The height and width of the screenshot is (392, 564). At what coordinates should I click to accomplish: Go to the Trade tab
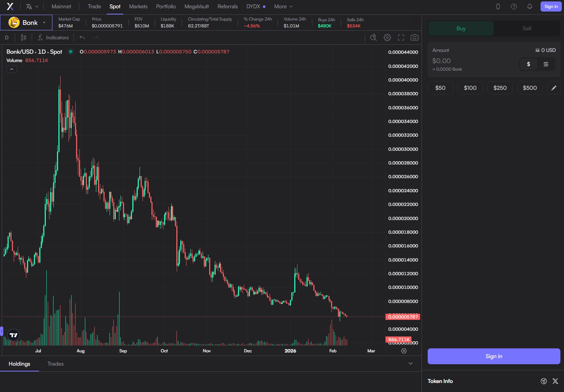pos(94,6)
